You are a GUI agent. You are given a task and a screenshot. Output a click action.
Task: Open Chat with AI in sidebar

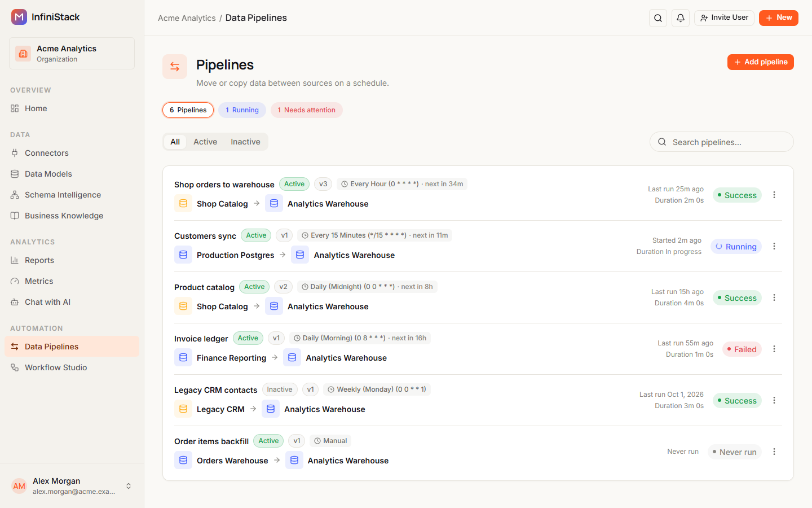pyautogui.click(x=72, y=302)
